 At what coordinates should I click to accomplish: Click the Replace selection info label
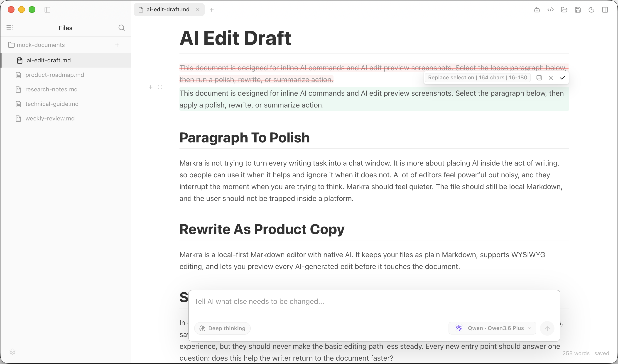click(477, 78)
